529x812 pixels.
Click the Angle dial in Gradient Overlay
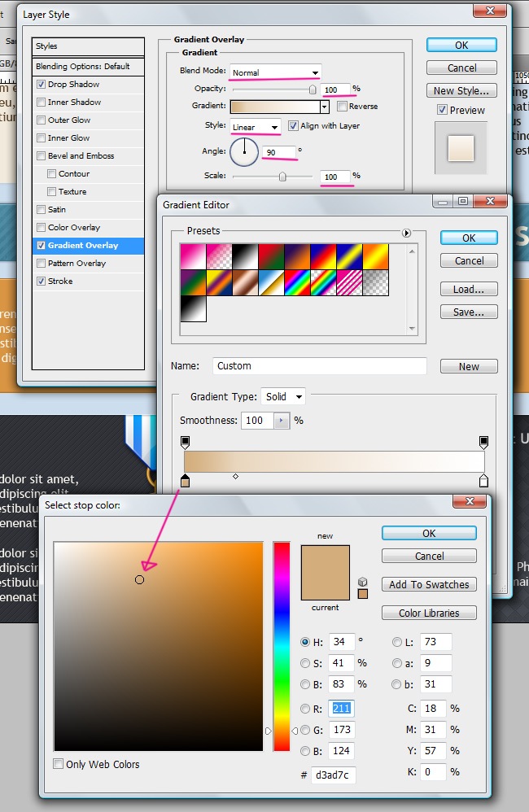244,151
